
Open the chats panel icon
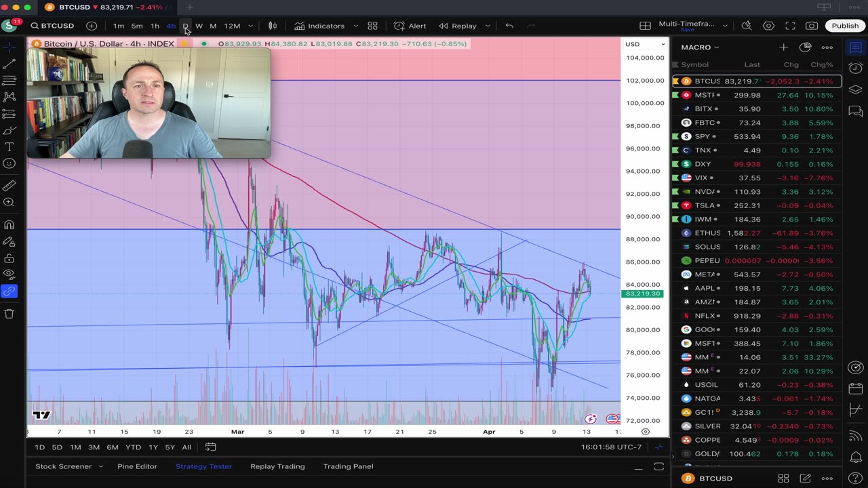[x=856, y=110]
